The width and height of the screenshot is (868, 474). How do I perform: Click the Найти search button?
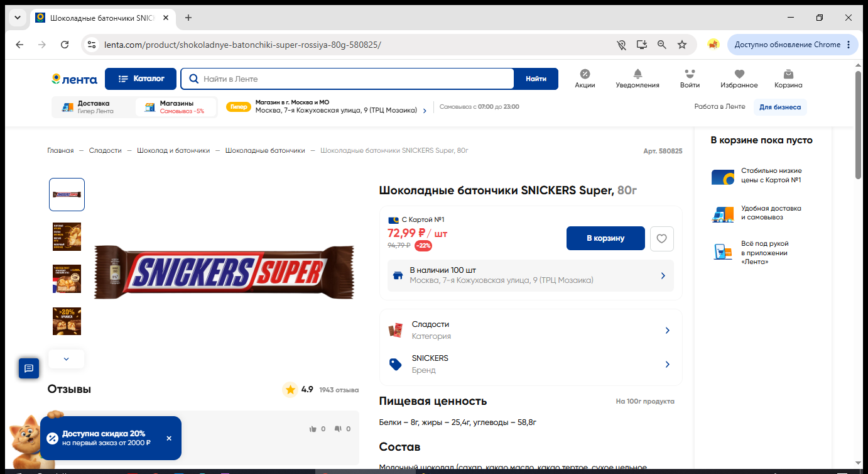(x=536, y=79)
